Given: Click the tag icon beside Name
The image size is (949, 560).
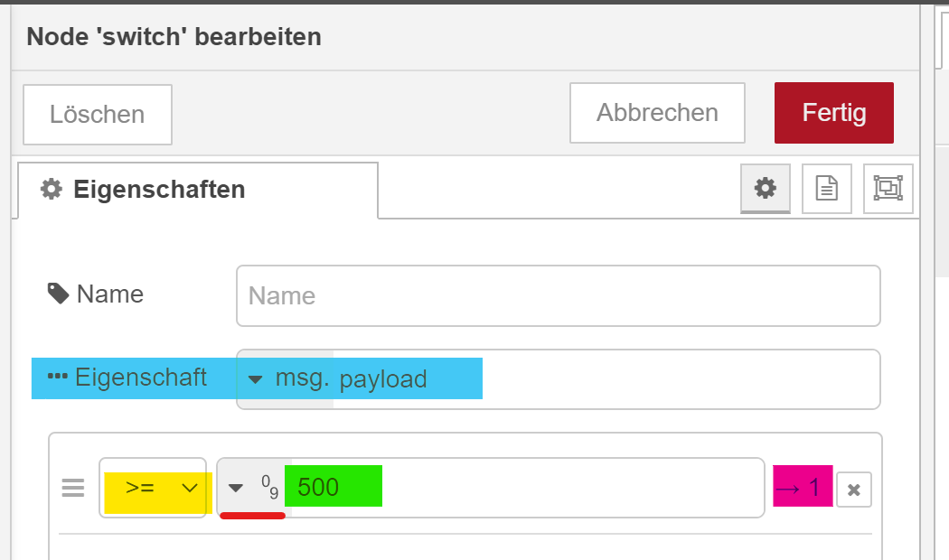Looking at the screenshot, I should click(x=58, y=294).
